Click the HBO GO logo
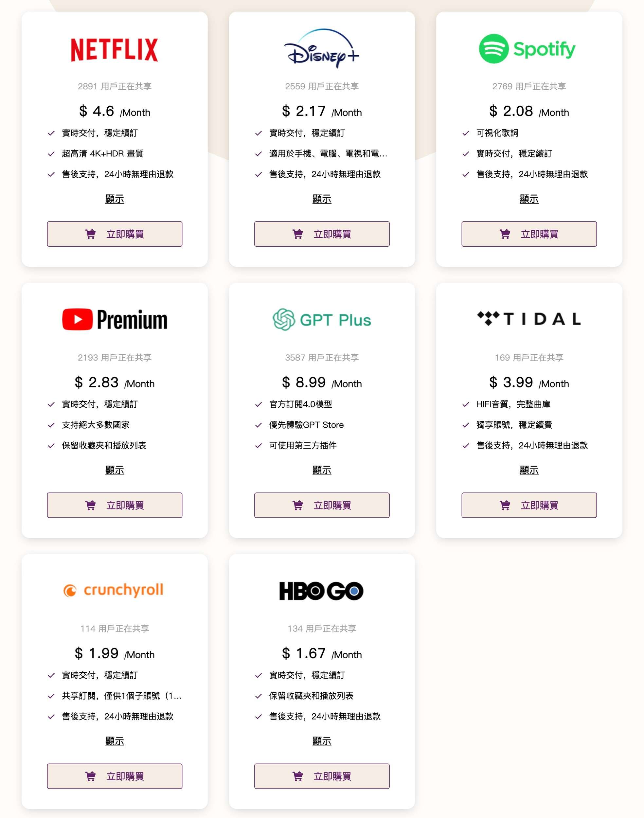 (321, 591)
